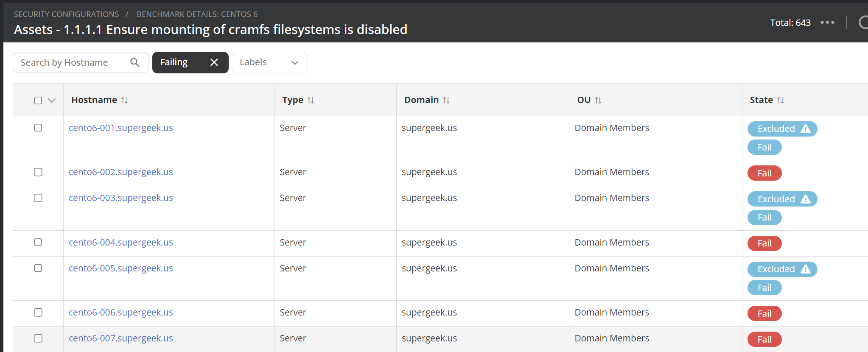868x352 pixels.
Task: Open the three-dot more options menu
Action: point(827,22)
